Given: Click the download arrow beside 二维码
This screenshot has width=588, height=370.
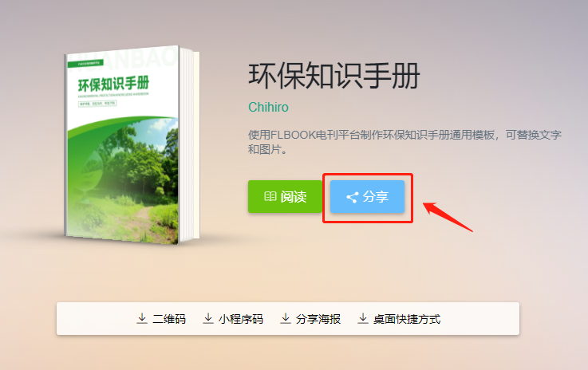Looking at the screenshot, I should pyautogui.click(x=142, y=319).
